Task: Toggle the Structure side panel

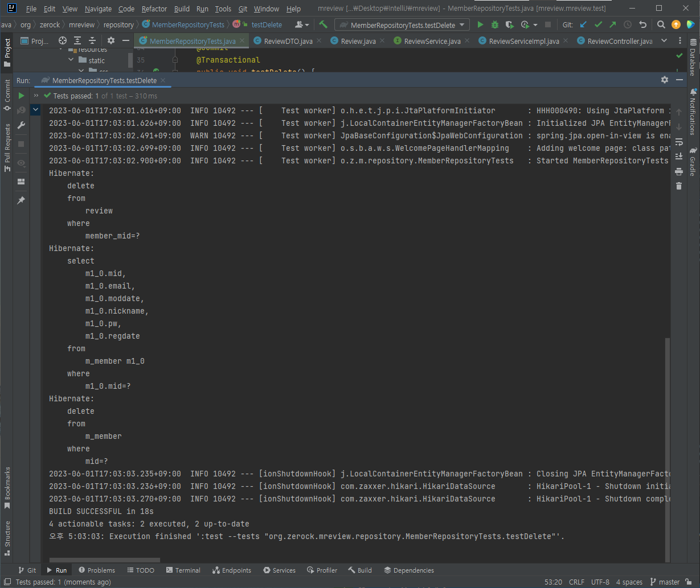Action: tap(7, 537)
